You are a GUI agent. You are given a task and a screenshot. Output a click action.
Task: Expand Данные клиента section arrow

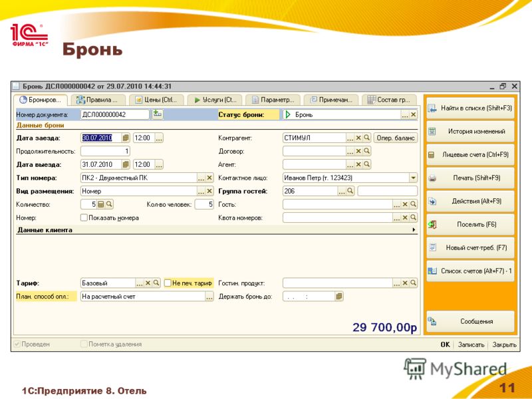pyautogui.click(x=414, y=230)
